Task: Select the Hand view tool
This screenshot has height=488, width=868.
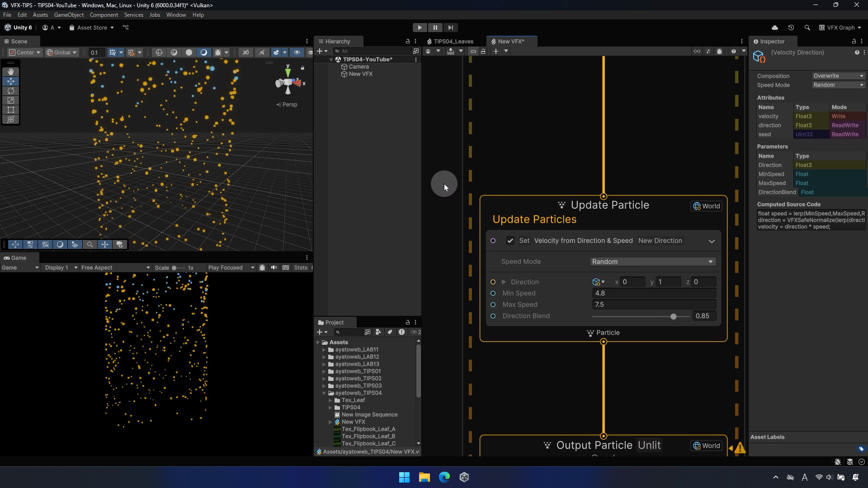Action: pos(11,72)
